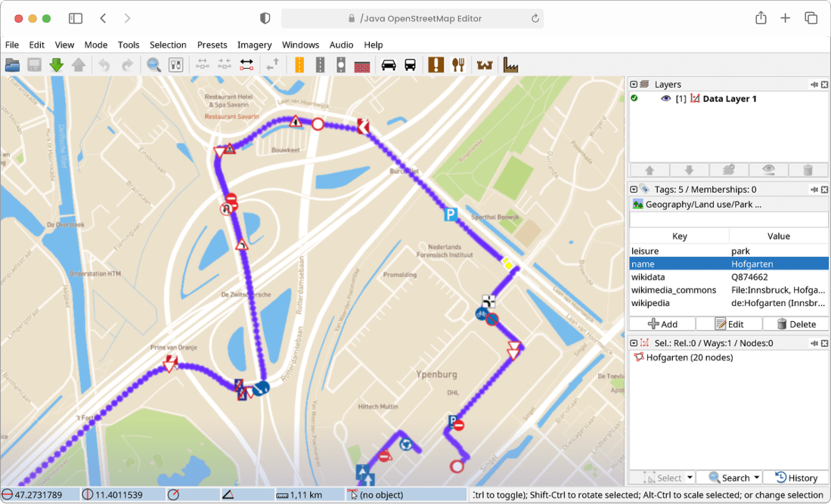Click the Reverse ways arrows icon
Screen dimensions: 831x504
click(272, 65)
